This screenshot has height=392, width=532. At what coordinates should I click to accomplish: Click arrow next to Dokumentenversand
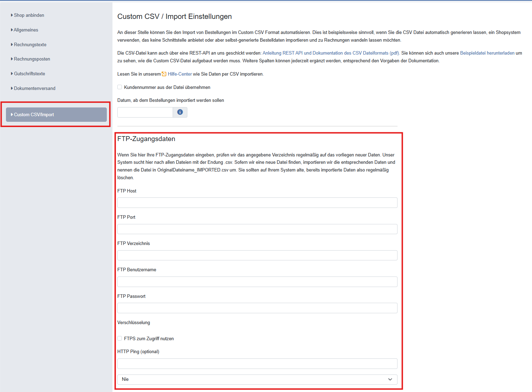[12, 89]
